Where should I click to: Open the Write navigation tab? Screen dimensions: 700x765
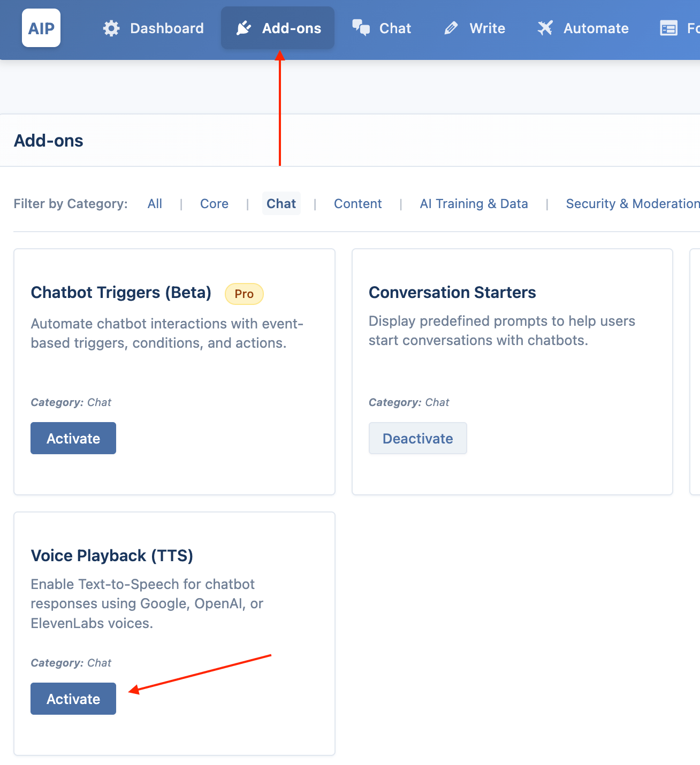[475, 28]
